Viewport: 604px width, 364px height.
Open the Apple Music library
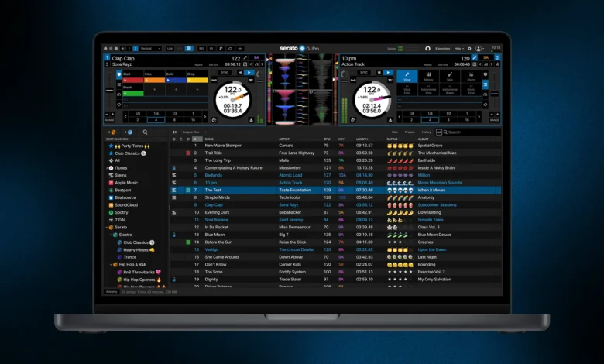pos(123,183)
